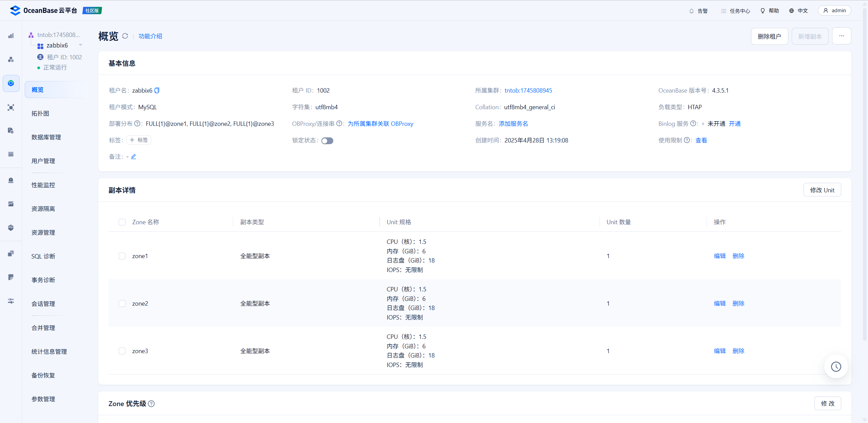
Task: Open the more actions ellipsis button
Action: [842, 36]
